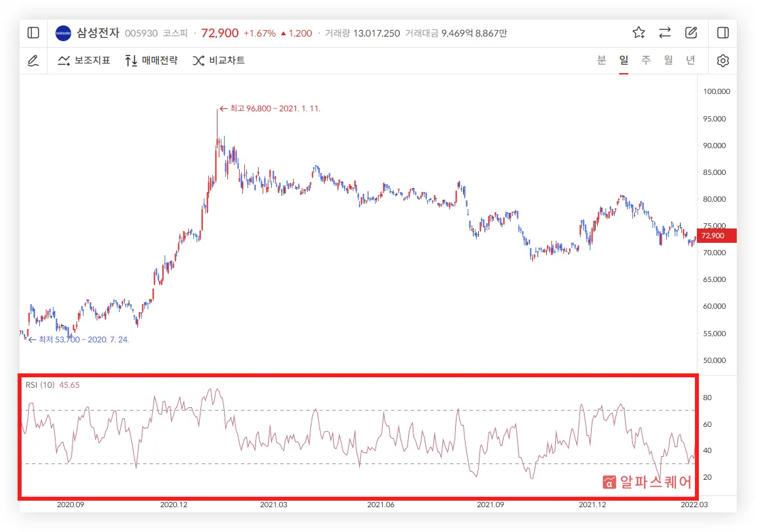Click the 삼성전자 stock name
757x532 pixels.
point(98,33)
